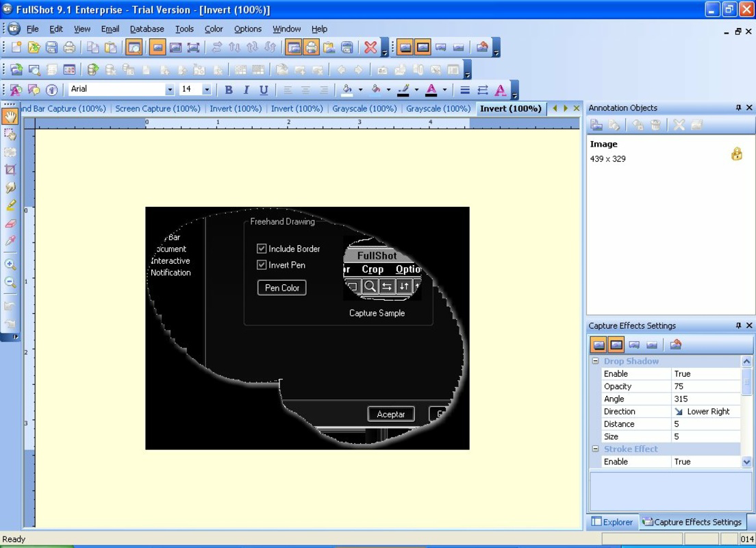Open the pen line color dropdown arrow

pyautogui.click(x=416, y=89)
